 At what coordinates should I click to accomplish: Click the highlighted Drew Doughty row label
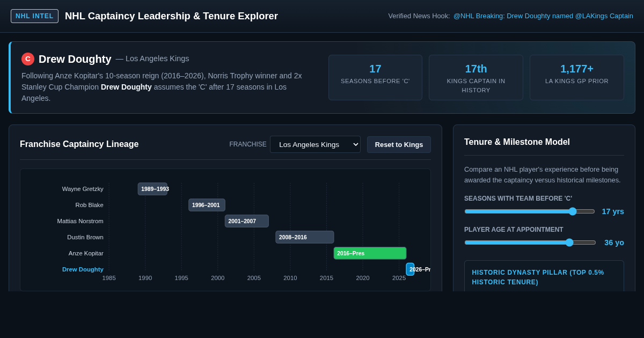(x=83, y=269)
